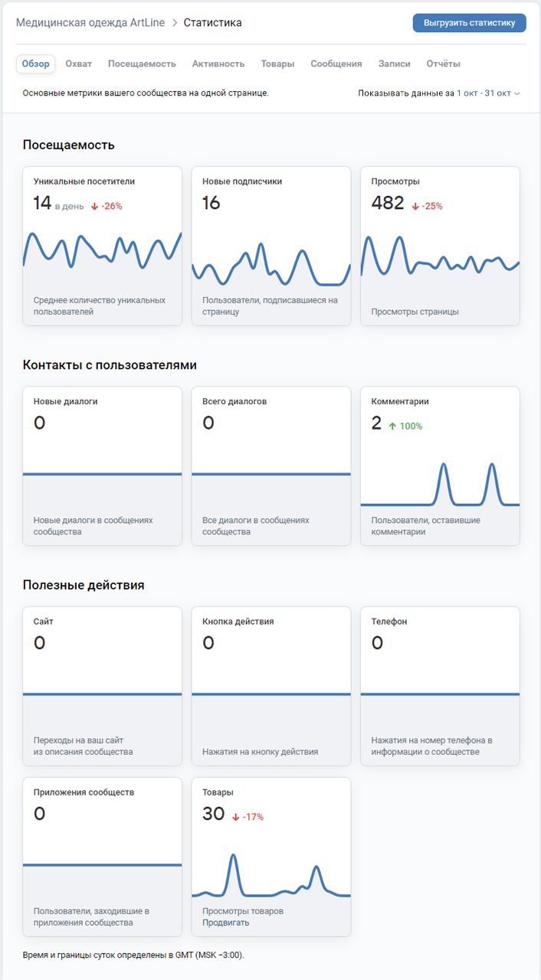Click the Всего диалогов card

271,466
